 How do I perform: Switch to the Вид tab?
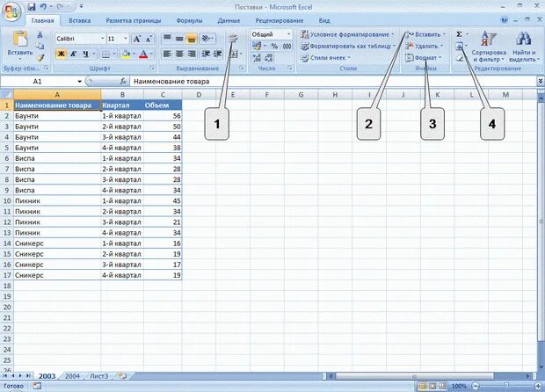click(324, 20)
